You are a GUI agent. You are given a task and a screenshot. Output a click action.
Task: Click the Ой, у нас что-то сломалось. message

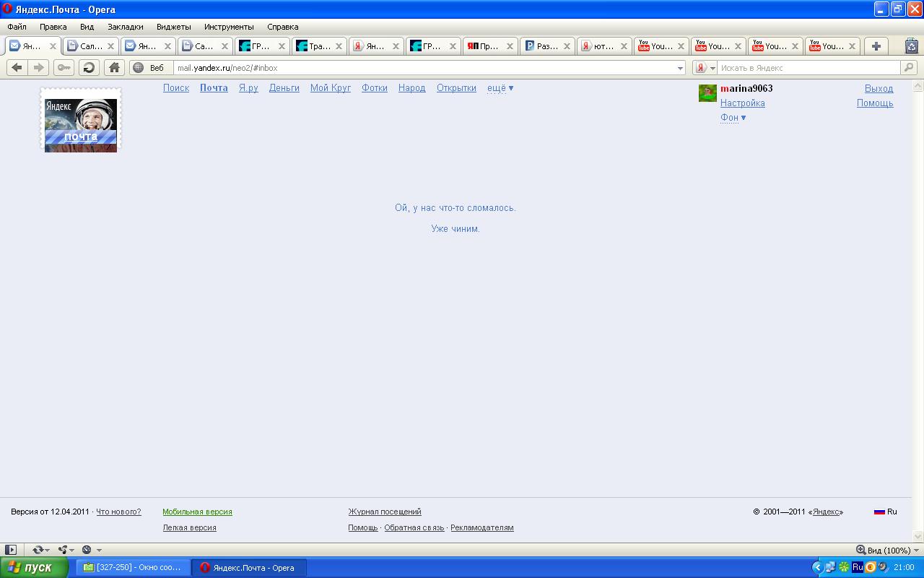point(456,208)
